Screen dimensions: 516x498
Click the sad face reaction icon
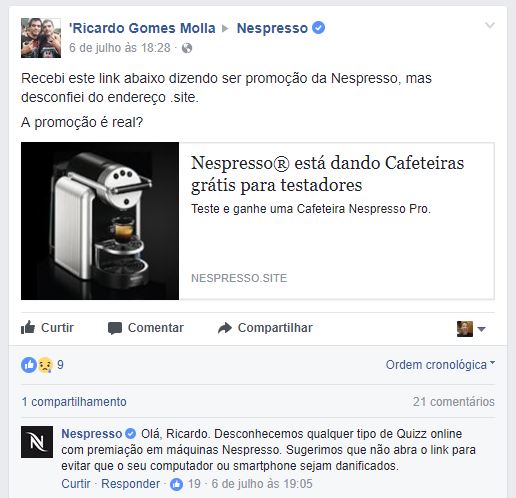click(x=45, y=365)
